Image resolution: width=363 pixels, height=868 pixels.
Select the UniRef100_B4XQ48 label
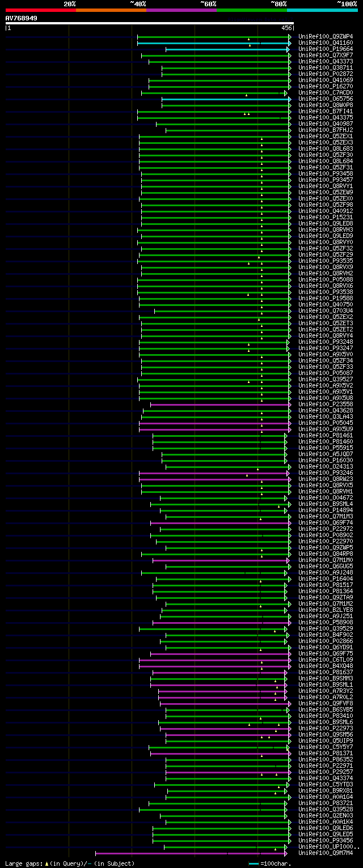pyautogui.click(x=325, y=666)
